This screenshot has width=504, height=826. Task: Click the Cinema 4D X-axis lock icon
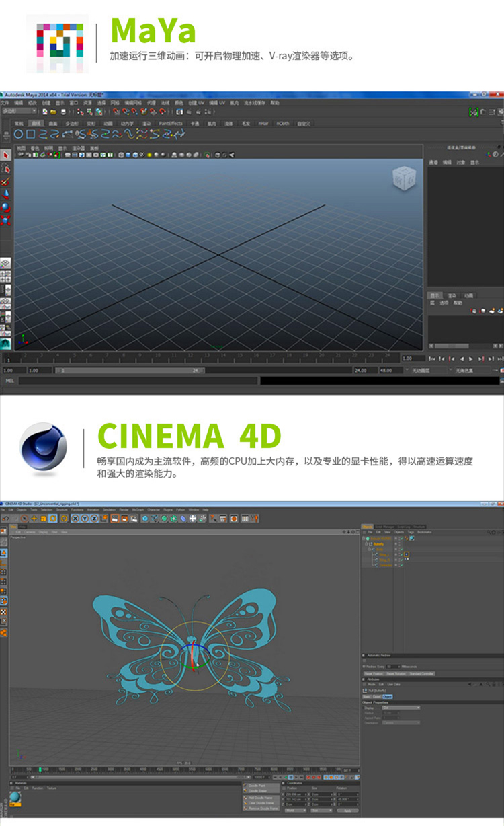tap(75, 519)
